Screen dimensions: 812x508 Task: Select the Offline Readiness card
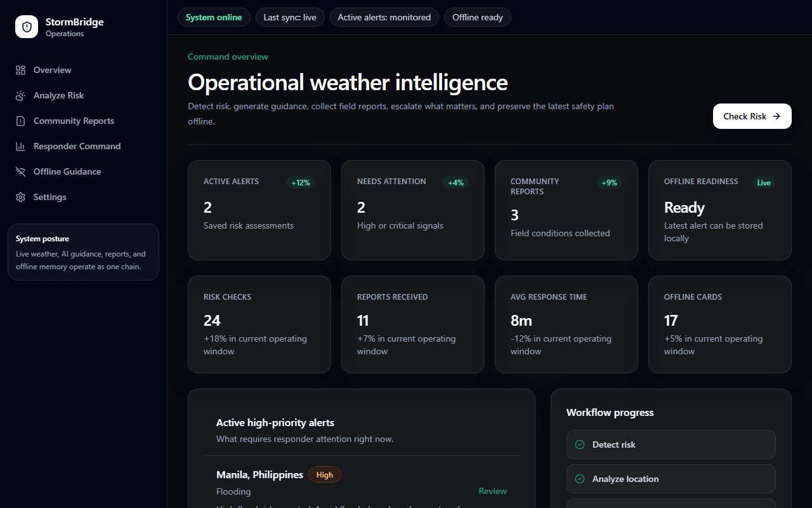click(x=720, y=210)
